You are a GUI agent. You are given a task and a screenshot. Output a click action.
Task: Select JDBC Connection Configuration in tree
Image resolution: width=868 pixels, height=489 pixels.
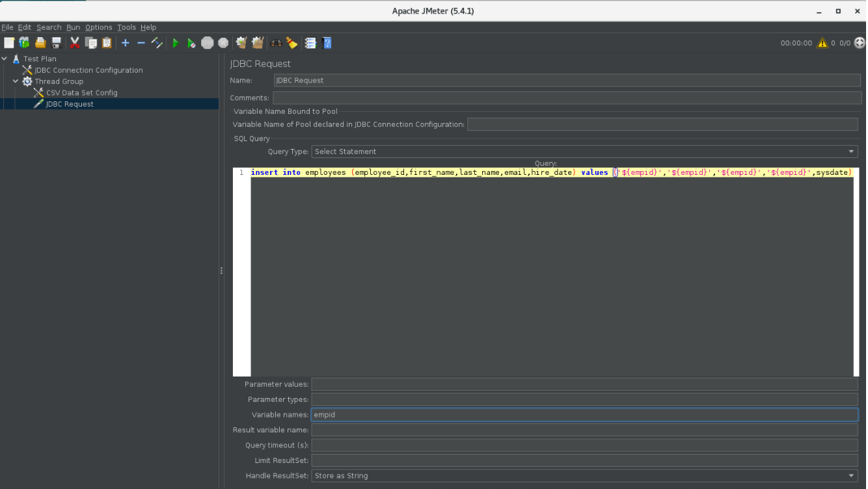coord(88,70)
